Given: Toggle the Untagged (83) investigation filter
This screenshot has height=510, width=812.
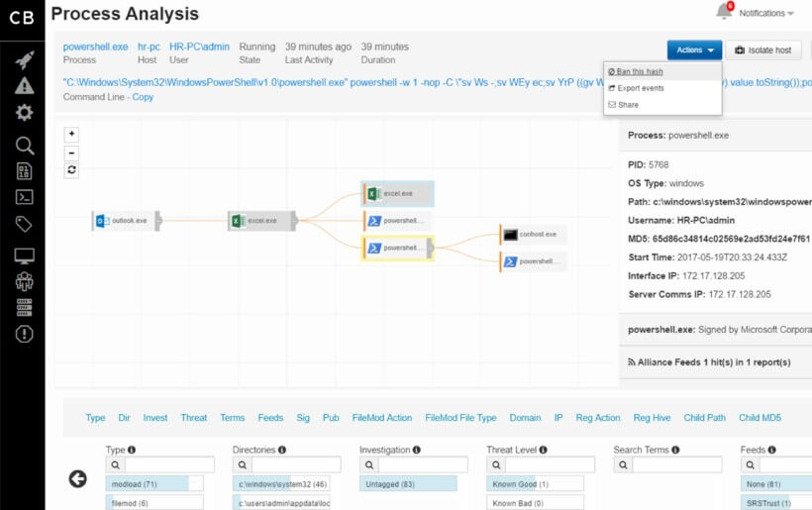Looking at the screenshot, I should pyautogui.click(x=408, y=484).
